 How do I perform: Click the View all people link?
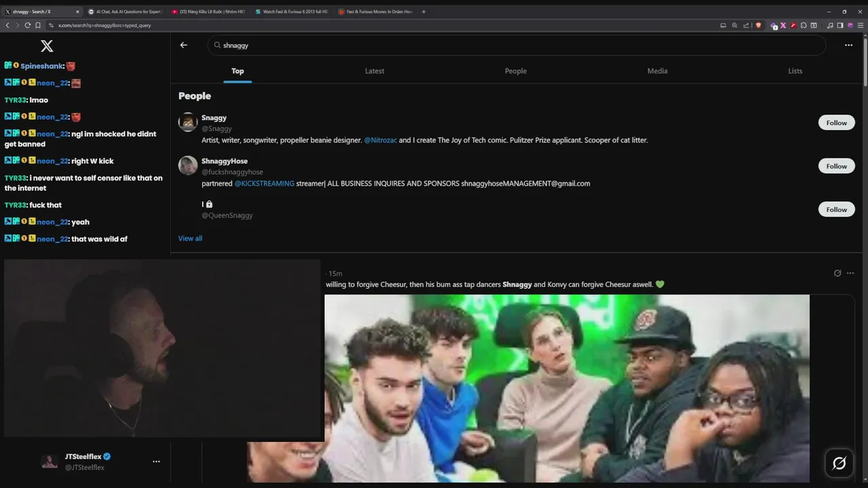pos(190,238)
